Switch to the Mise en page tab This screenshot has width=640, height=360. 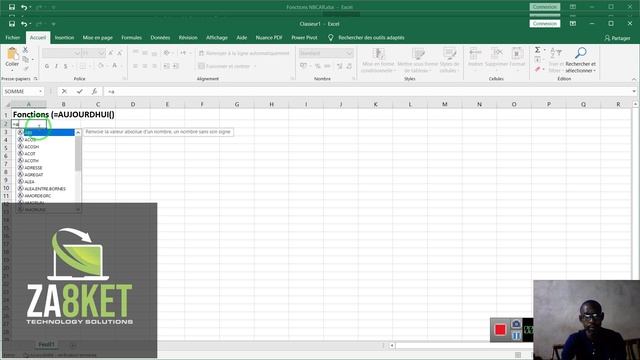click(x=98, y=38)
